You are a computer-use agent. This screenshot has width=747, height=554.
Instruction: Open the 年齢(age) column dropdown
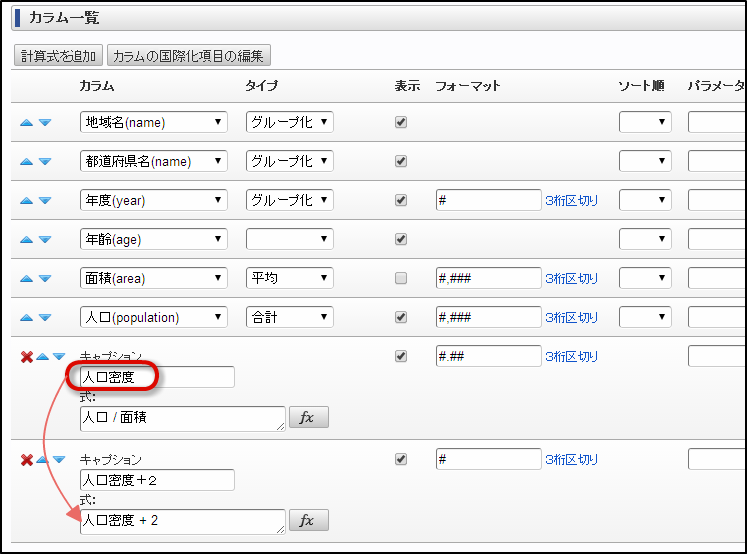pos(154,239)
